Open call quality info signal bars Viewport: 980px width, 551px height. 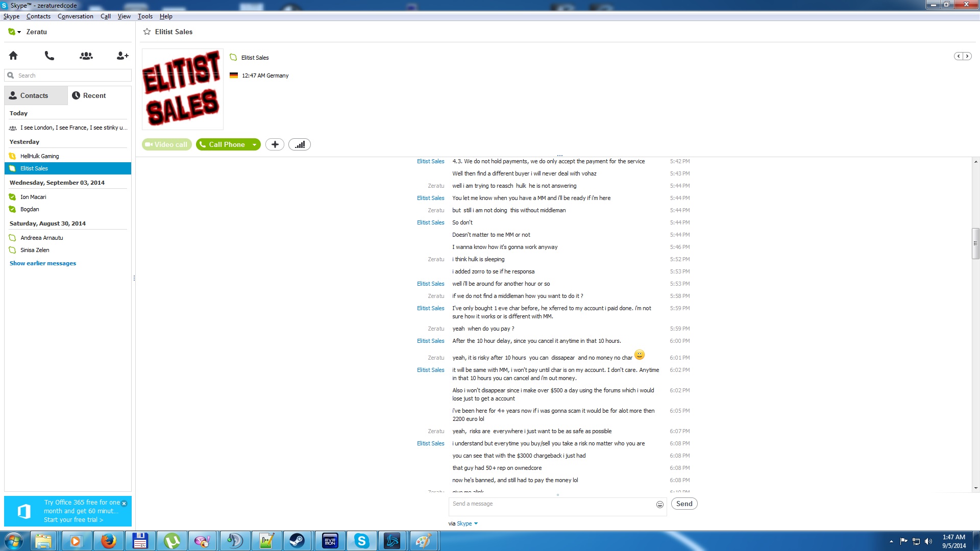pyautogui.click(x=300, y=144)
